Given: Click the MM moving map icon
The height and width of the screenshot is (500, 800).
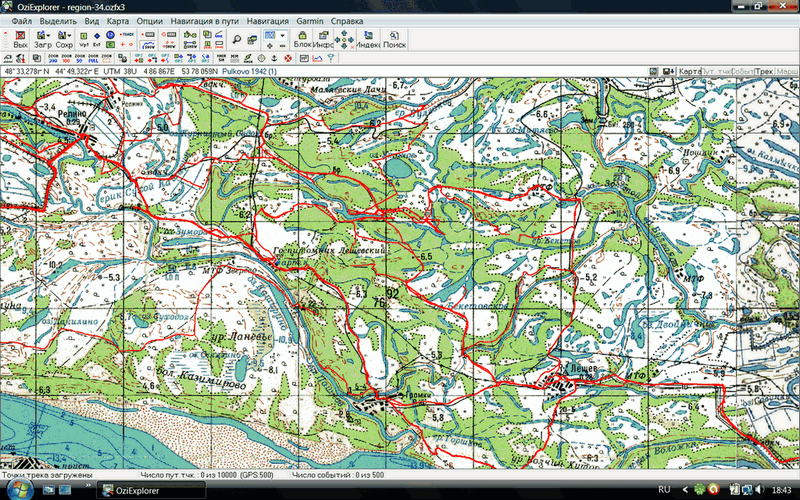Looking at the screenshot, I should tap(235, 58).
